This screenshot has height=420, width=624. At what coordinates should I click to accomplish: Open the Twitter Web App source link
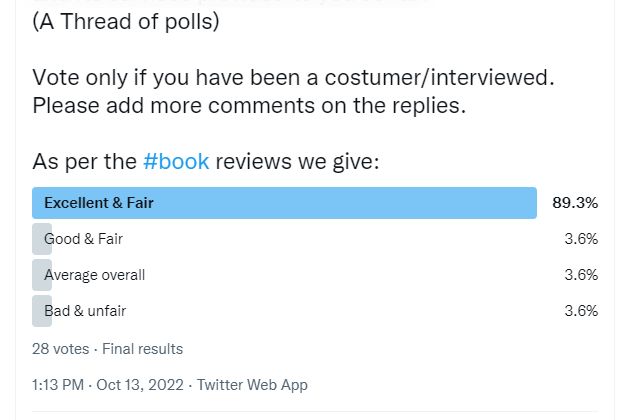pyautogui.click(x=252, y=385)
